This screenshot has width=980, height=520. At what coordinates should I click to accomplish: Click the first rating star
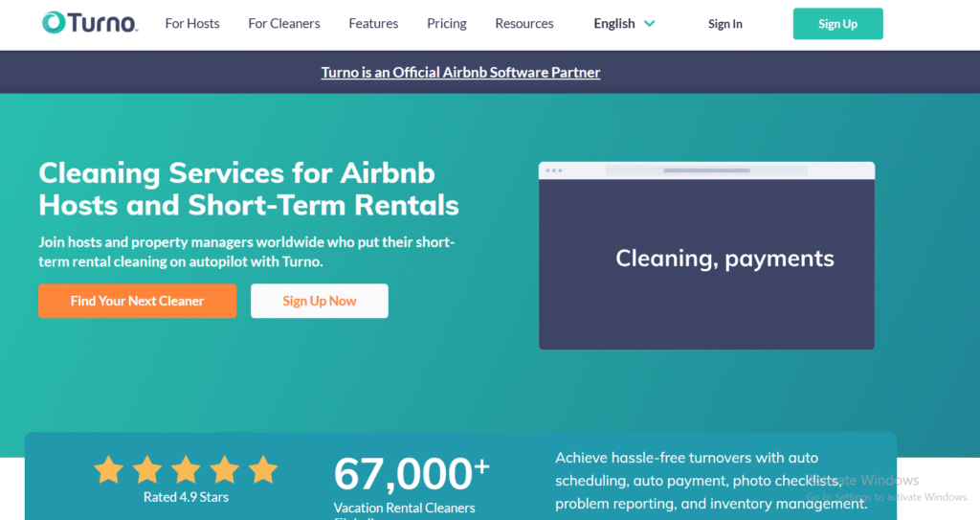click(108, 469)
